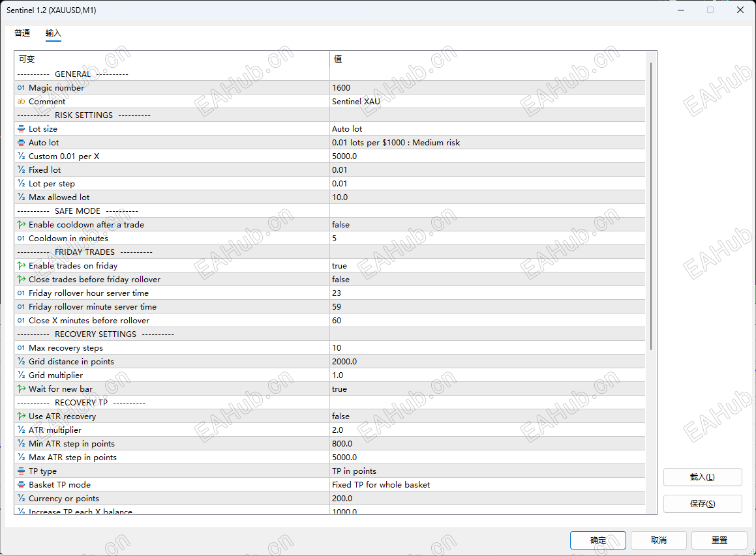
Task: Toggle Enable trades on friday value true
Action: pyautogui.click(x=487, y=265)
